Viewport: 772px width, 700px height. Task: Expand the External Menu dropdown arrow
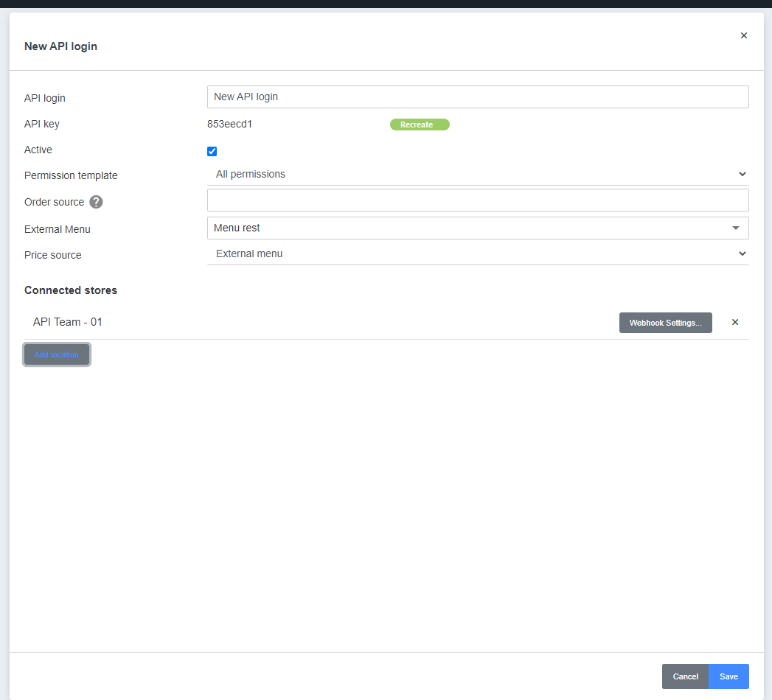coord(735,228)
